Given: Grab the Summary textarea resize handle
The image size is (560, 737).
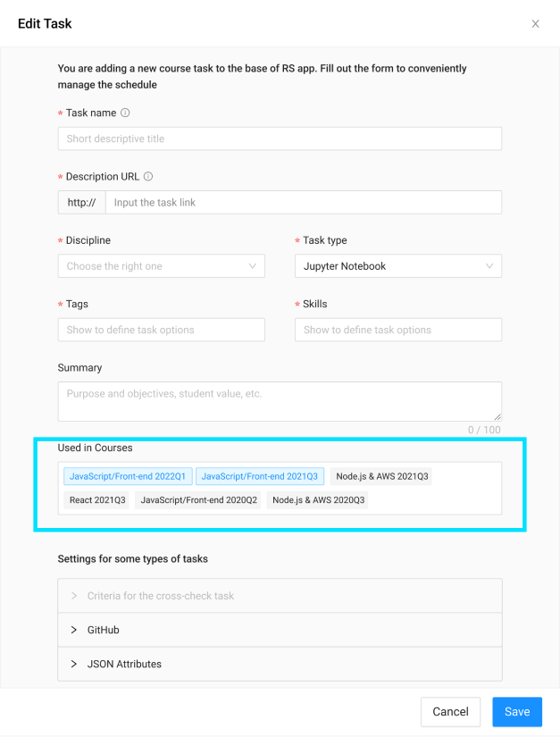Looking at the screenshot, I should coord(497,417).
